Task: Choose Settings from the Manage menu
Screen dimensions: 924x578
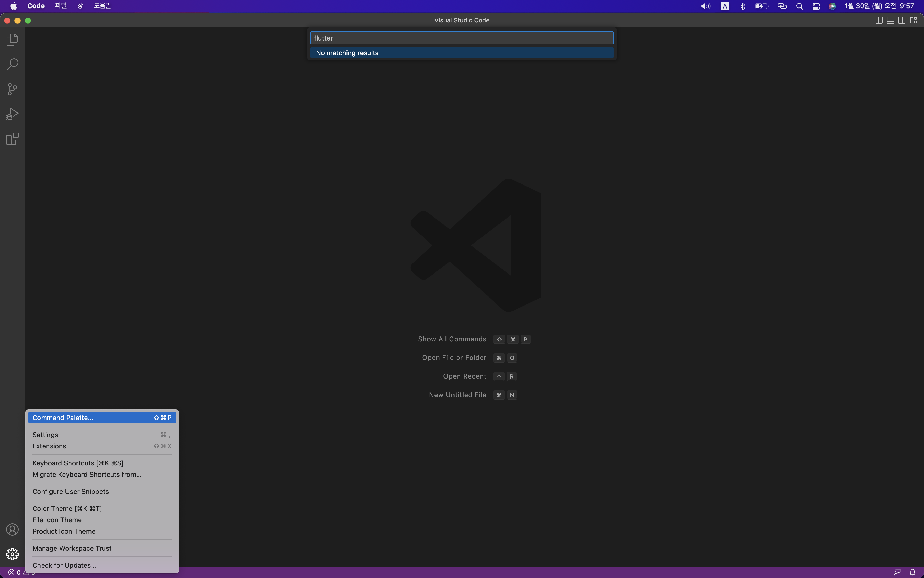Action: (x=102, y=435)
